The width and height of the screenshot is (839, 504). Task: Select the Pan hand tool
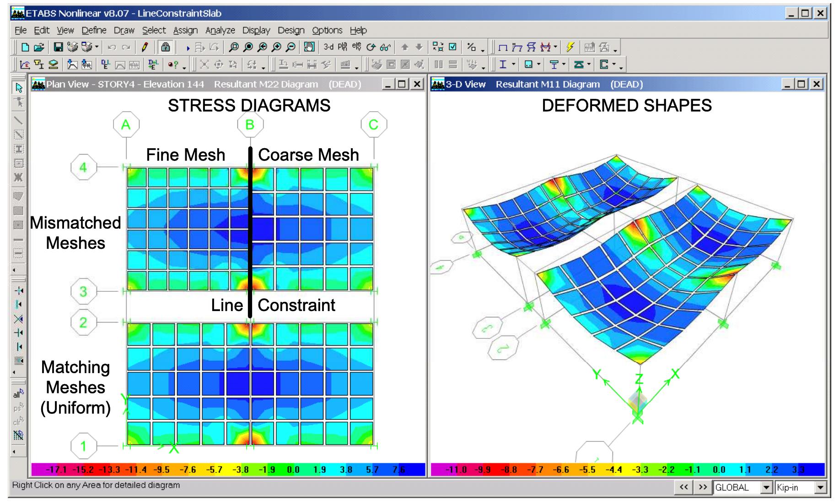click(309, 47)
